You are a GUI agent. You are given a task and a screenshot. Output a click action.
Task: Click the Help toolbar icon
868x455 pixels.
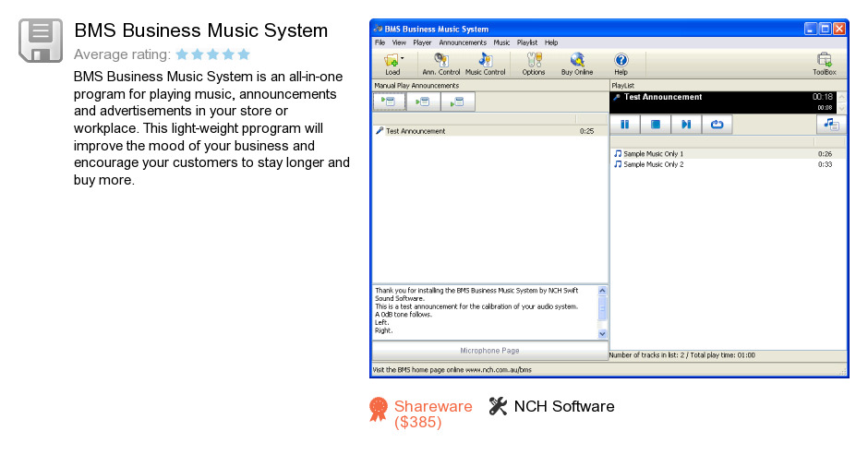(x=621, y=64)
